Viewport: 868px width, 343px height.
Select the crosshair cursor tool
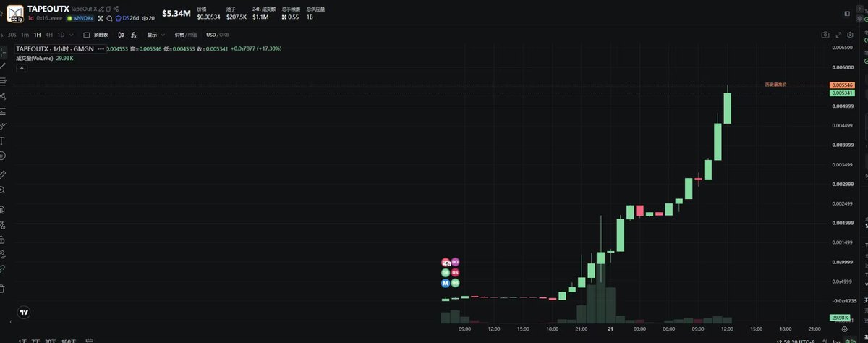(4, 53)
